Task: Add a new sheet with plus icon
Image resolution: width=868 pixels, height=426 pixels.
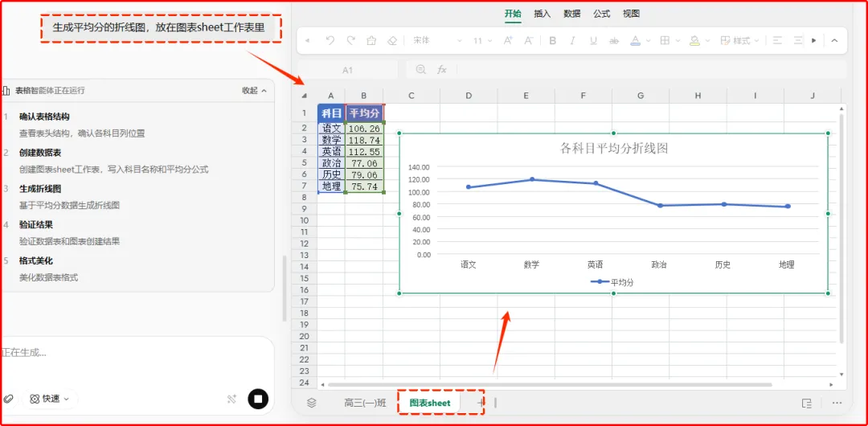Action: coord(480,403)
